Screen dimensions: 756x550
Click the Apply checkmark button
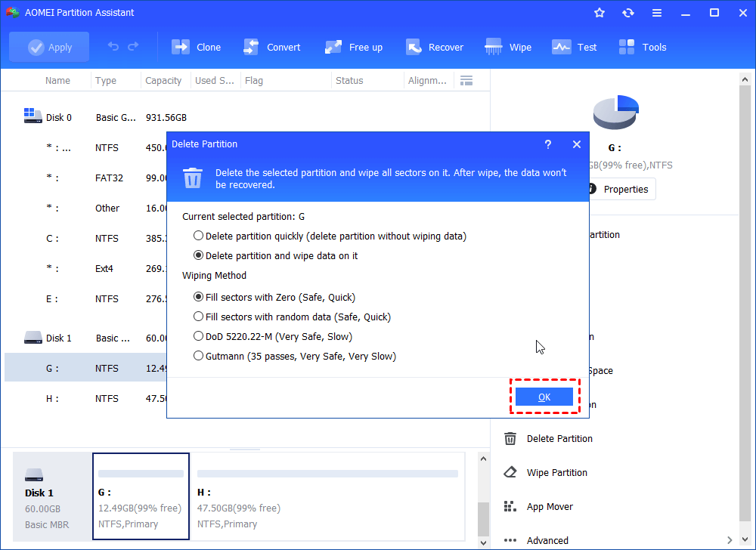(49, 47)
